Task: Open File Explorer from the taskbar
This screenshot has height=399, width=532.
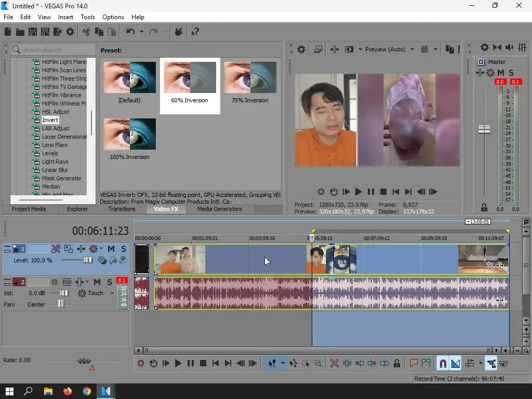Action: pos(48,391)
